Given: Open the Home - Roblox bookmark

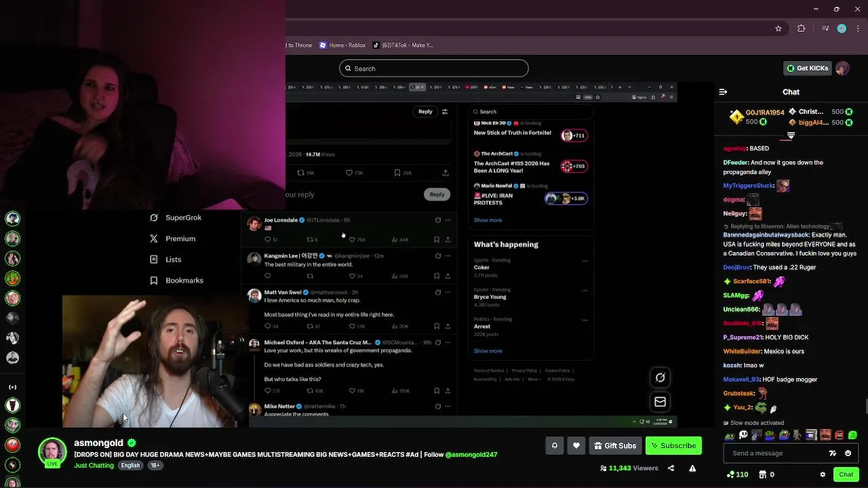Looking at the screenshot, I should tap(342, 45).
